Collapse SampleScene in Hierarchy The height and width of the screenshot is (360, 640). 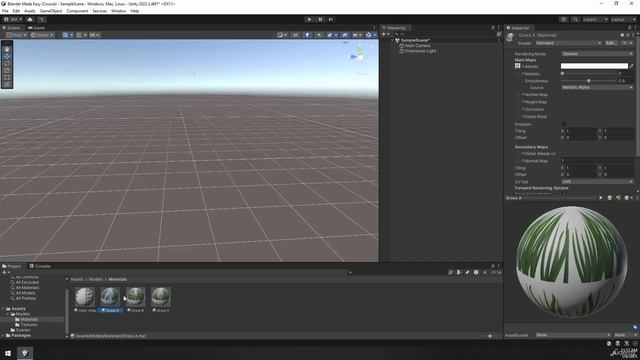pyautogui.click(x=392, y=40)
